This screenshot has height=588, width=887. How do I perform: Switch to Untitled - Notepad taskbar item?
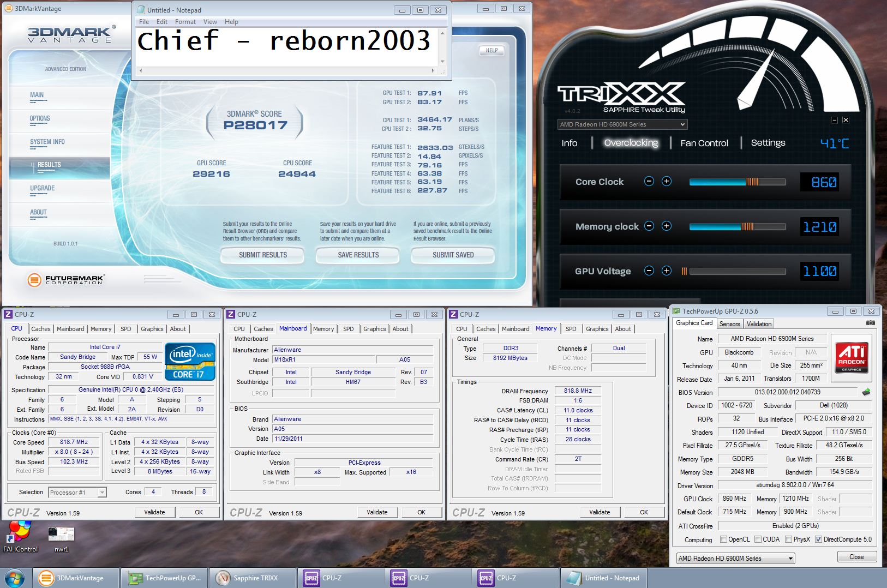(603, 578)
